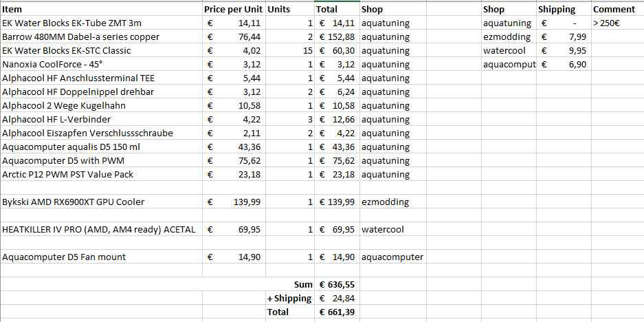The image size is (644, 322).
Task: Select the units cell showing 15
Action: 289,51
